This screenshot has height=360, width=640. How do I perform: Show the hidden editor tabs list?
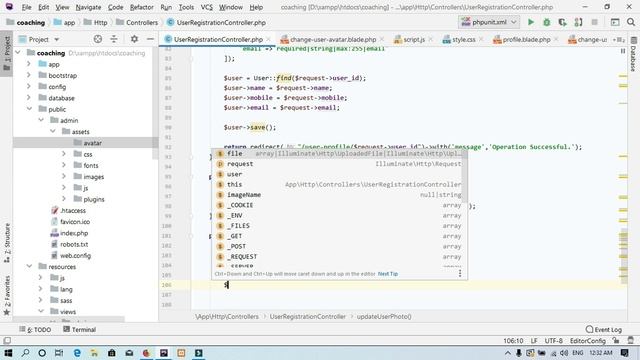618,40
